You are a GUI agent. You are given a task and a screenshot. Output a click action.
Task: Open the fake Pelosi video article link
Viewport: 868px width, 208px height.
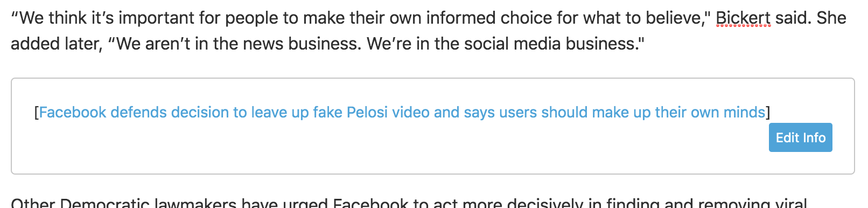click(402, 112)
